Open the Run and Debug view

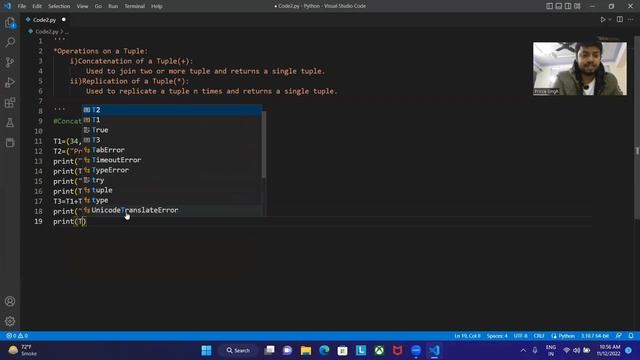10,82
